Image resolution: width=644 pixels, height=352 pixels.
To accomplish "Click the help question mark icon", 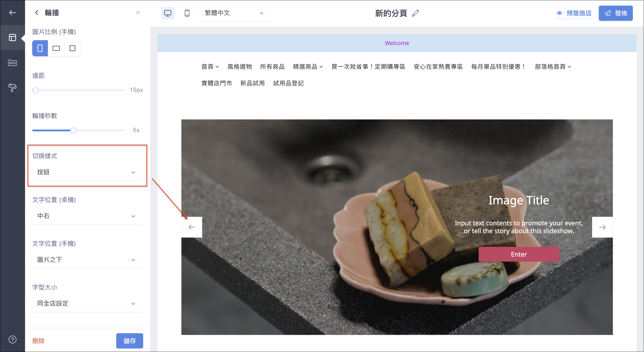I will 12,339.
